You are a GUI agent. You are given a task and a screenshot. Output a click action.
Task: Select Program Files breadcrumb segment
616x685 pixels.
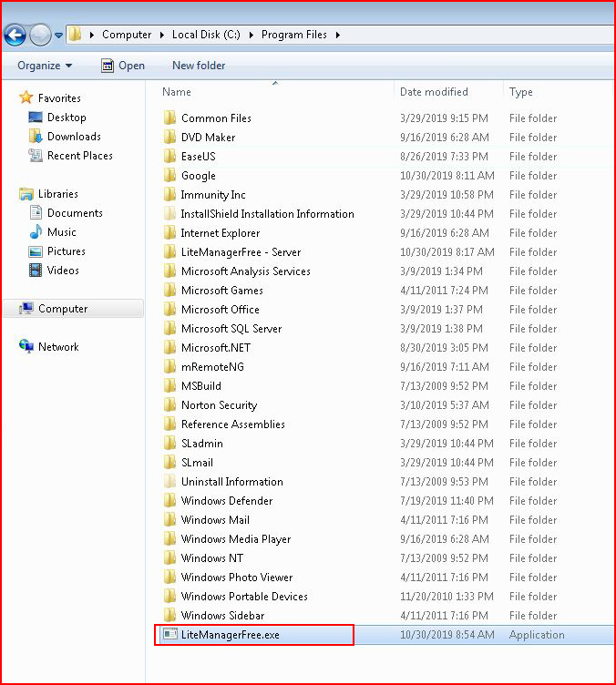[x=294, y=35]
